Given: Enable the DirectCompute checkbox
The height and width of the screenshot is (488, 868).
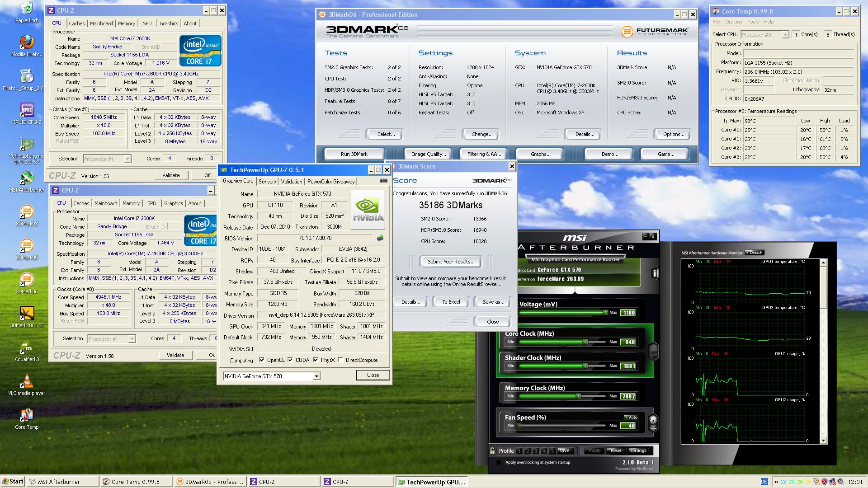Looking at the screenshot, I should coord(340,360).
